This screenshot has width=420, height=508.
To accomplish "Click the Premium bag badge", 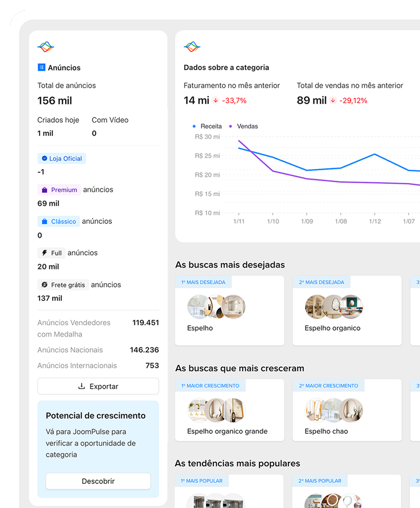I will pos(59,190).
